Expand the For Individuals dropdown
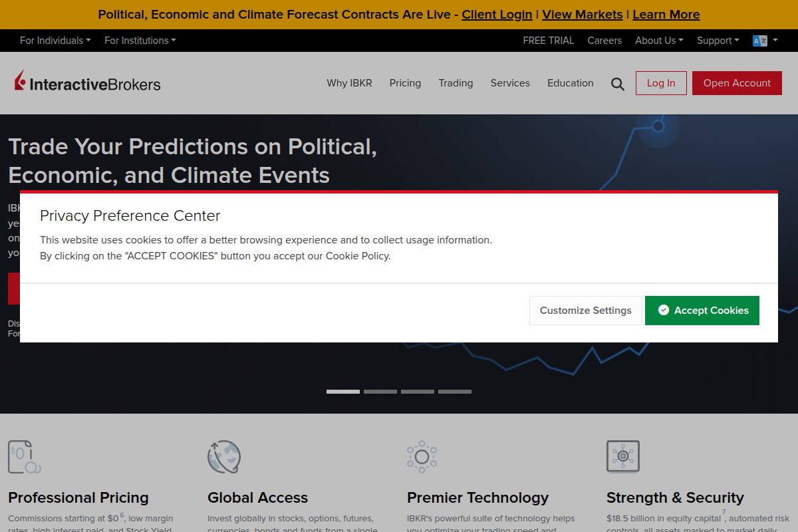The height and width of the screenshot is (532, 798). [x=55, y=41]
